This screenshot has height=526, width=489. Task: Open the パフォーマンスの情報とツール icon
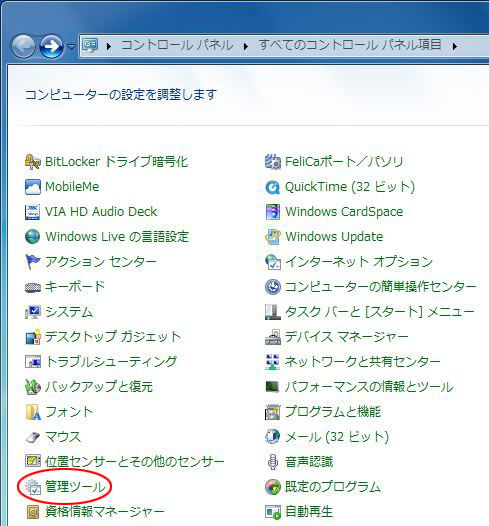click(x=273, y=387)
